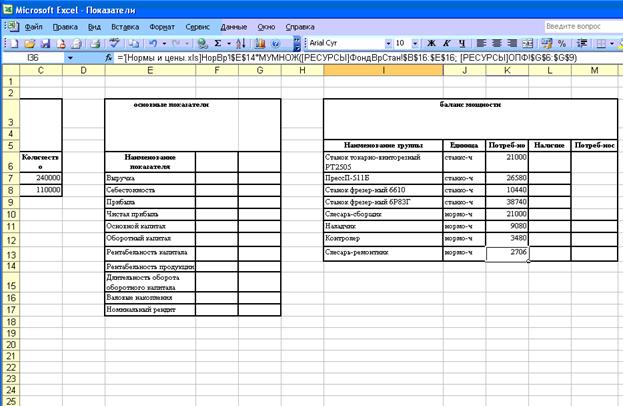Open the Правка menu
This screenshot has width=623, height=406.
[65, 27]
